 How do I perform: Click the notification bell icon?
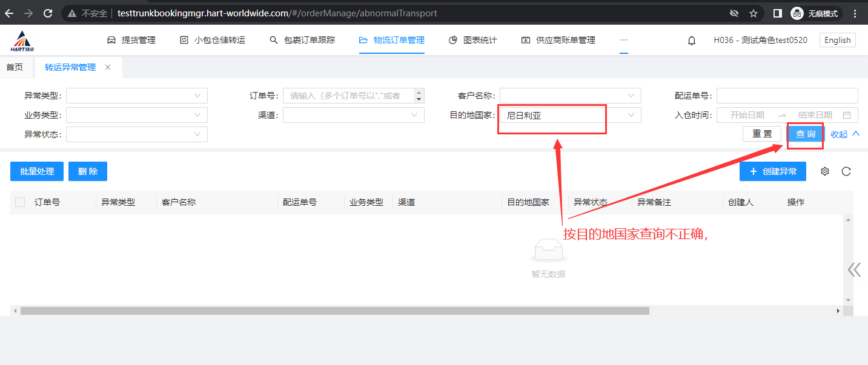click(x=691, y=41)
